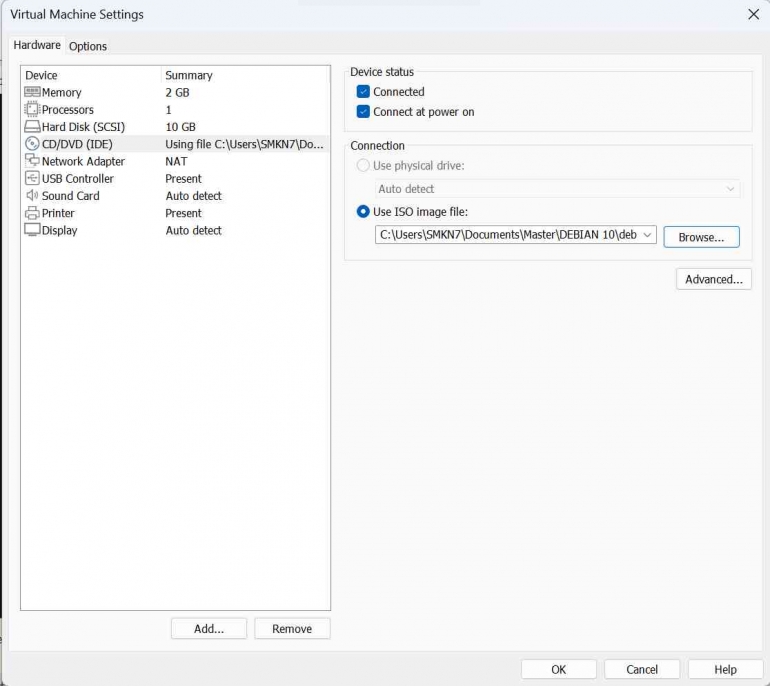The image size is (770, 686).
Task: Open the Advanced settings button
Action: 713,280
